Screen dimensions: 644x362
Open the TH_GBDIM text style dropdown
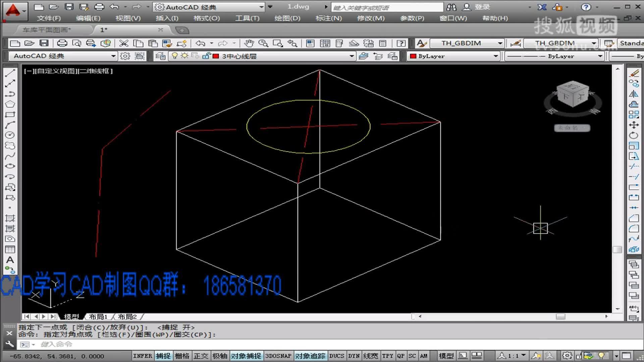click(x=500, y=43)
